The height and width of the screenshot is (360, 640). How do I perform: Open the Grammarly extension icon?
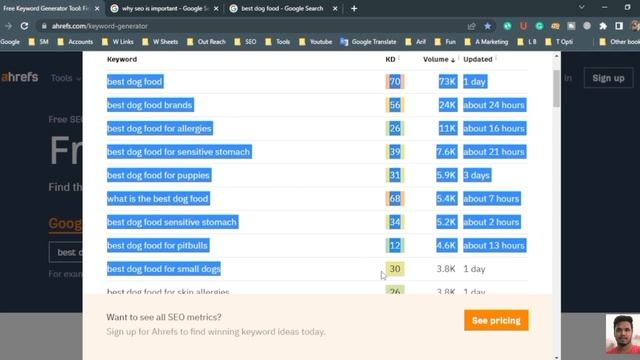(539, 26)
